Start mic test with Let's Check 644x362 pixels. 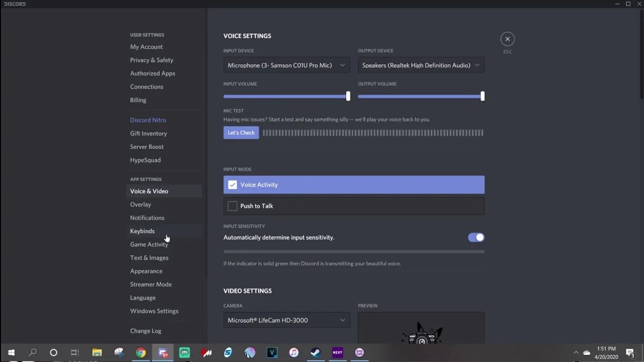click(x=241, y=133)
